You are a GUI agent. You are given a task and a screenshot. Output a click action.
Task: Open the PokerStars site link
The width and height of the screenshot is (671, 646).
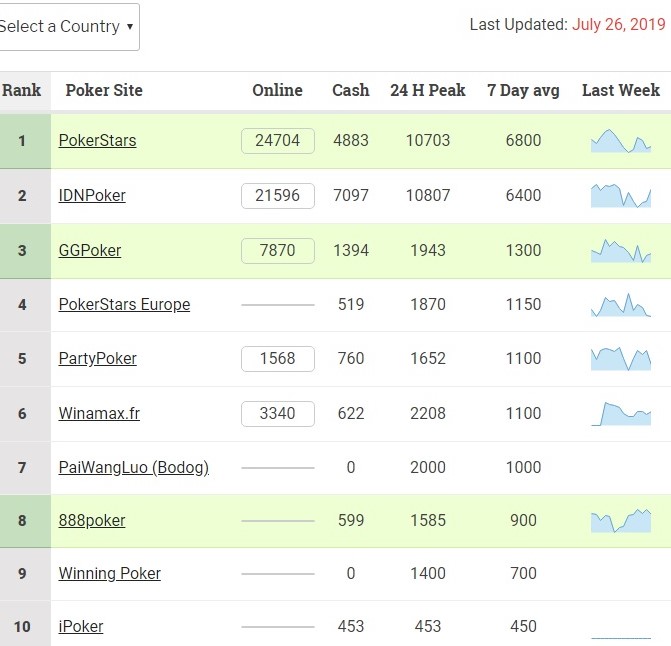click(x=97, y=141)
